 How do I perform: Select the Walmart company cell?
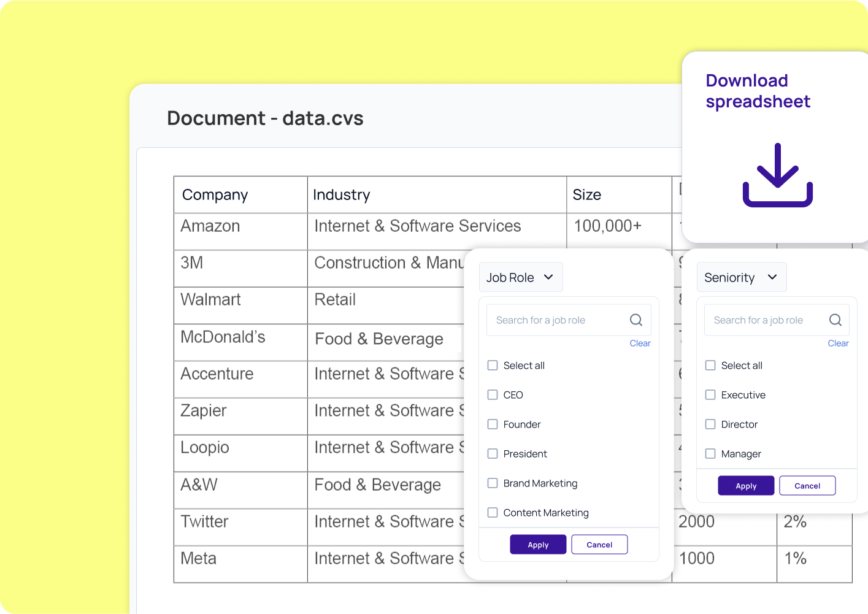240,305
